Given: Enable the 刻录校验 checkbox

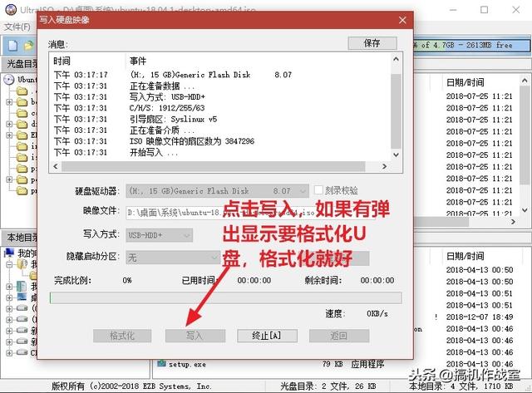Looking at the screenshot, I should point(318,190).
